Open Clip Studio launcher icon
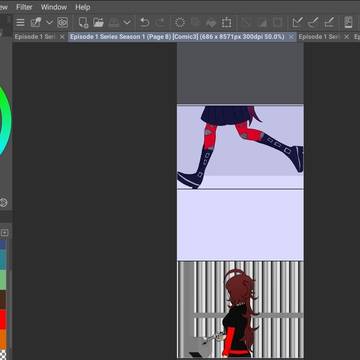 (x=36, y=22)
